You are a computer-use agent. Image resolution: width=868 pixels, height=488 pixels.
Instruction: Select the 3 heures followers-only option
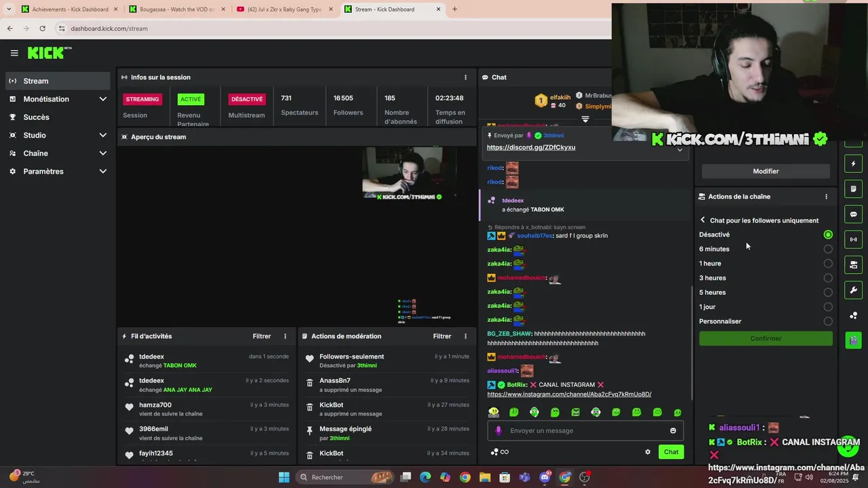coord(828,278)
